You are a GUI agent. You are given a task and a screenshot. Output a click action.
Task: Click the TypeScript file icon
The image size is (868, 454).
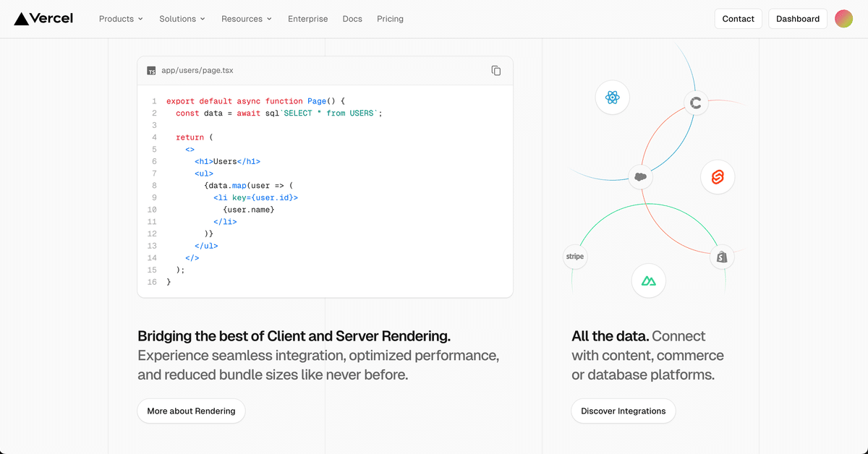[x=151, y=71]
